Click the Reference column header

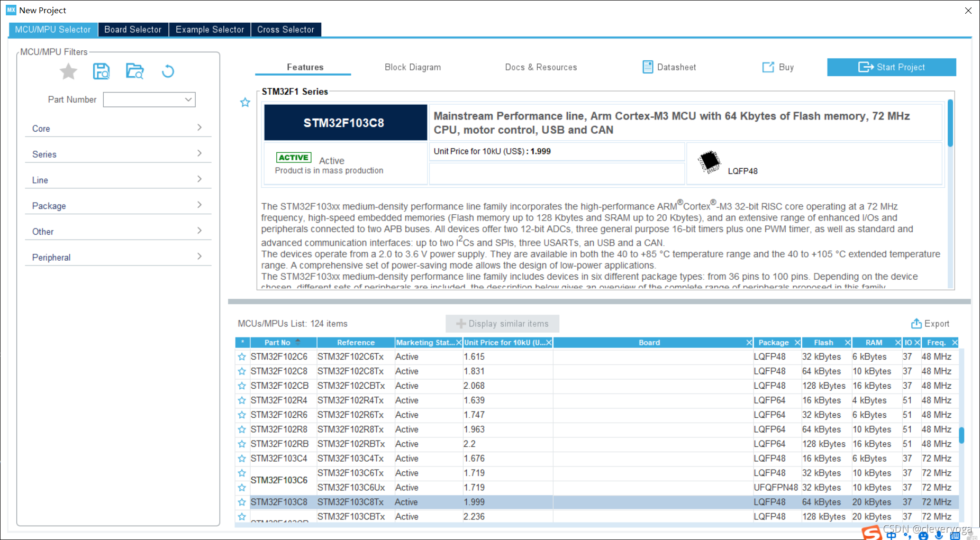pyautogui.click(x=356, y=343)
